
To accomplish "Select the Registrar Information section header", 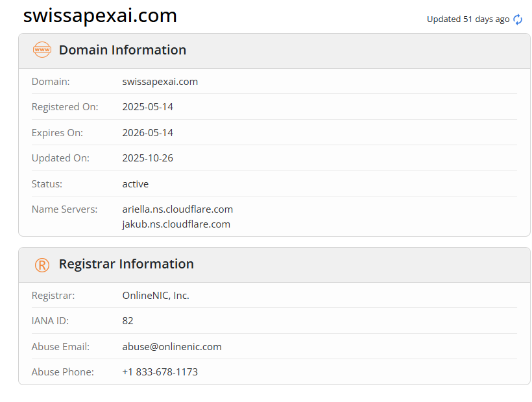I will pyautogui.click(x=127, y=264).
